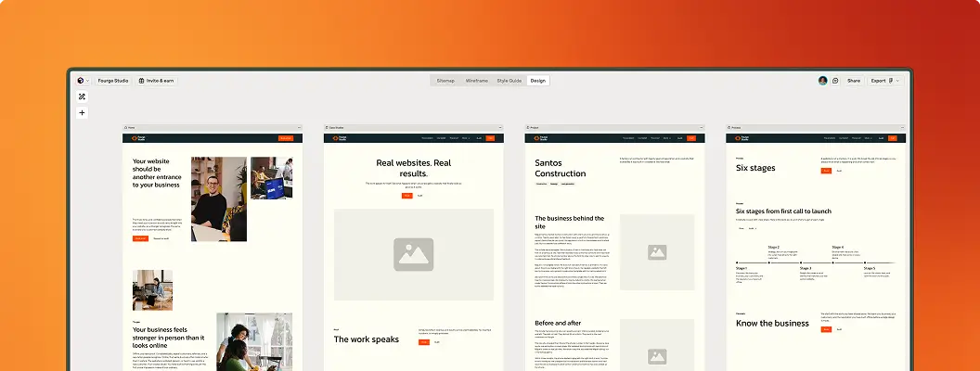The width and height of the screenshot is (980, 371).
Task: Select the AI magic wand tool
Action: coord(82,96)
